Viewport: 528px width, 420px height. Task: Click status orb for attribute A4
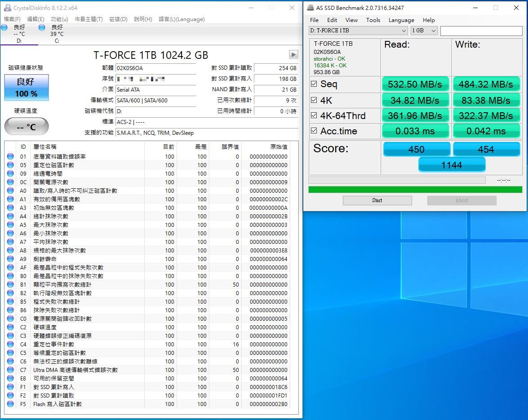coord(10,216)
